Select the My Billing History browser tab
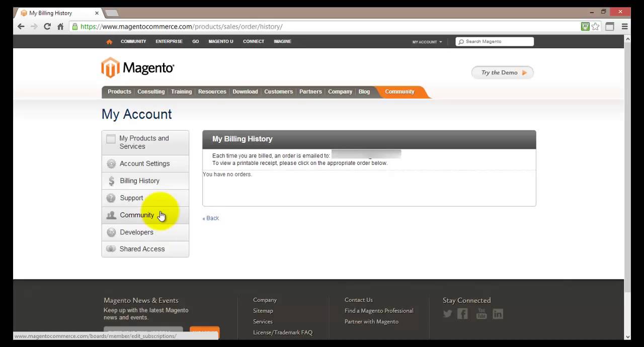This screenshot has height=347, width=644. pyautogui.click(x=58, y=13)
